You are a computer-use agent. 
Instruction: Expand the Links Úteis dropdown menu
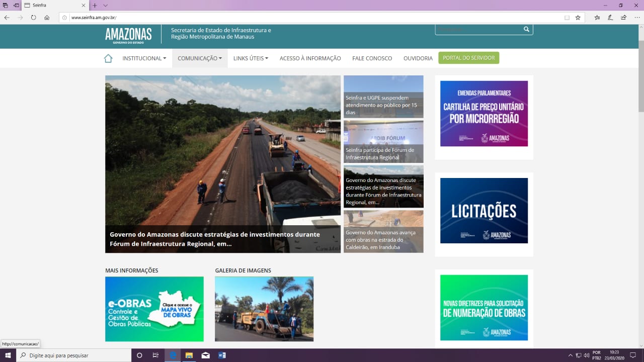point(251,58)
